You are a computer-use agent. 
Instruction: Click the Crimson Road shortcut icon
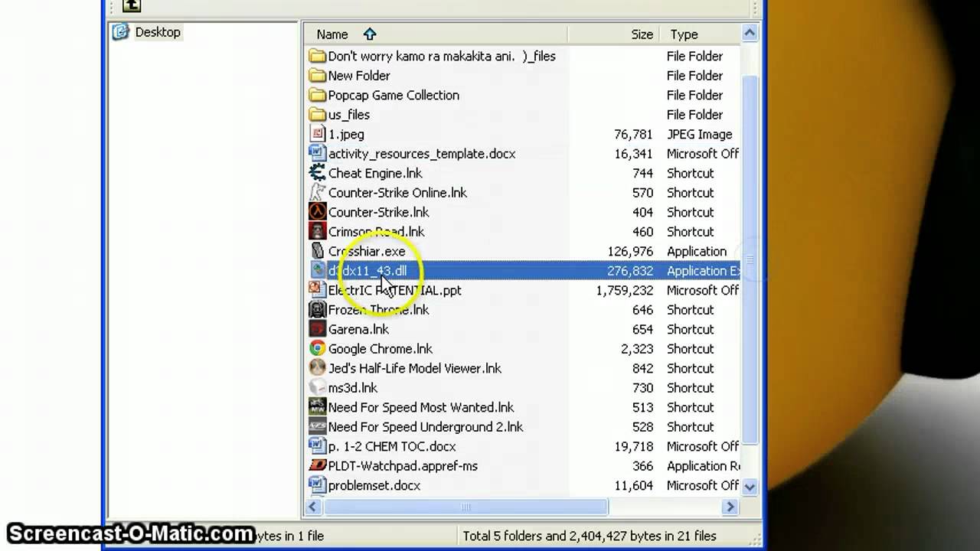coord(317,232)
